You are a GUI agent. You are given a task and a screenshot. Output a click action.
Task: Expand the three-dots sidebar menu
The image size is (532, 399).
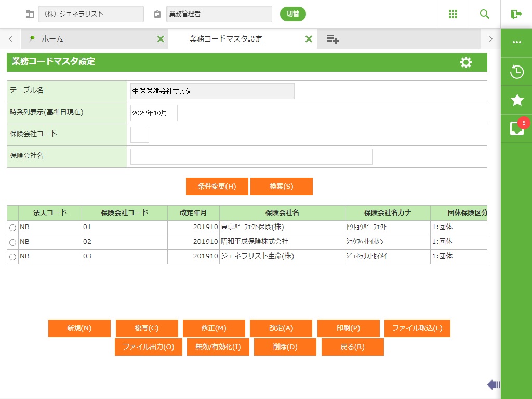pos(516,42)
